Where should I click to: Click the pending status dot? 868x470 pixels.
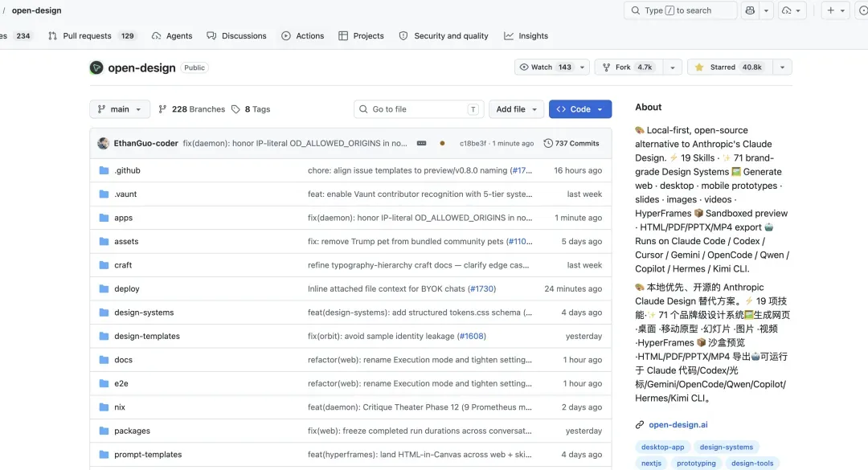tap(442, 143)
